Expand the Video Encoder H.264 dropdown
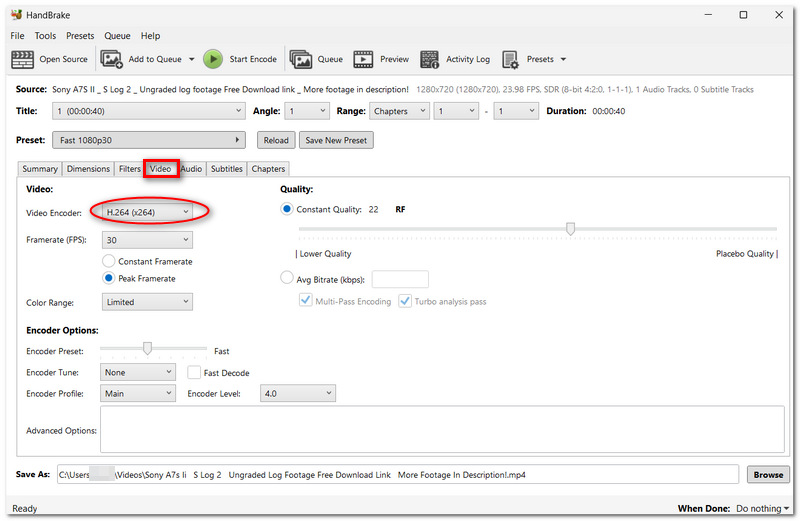This screenshot has height=521, width=800. (x=147, y=212)
